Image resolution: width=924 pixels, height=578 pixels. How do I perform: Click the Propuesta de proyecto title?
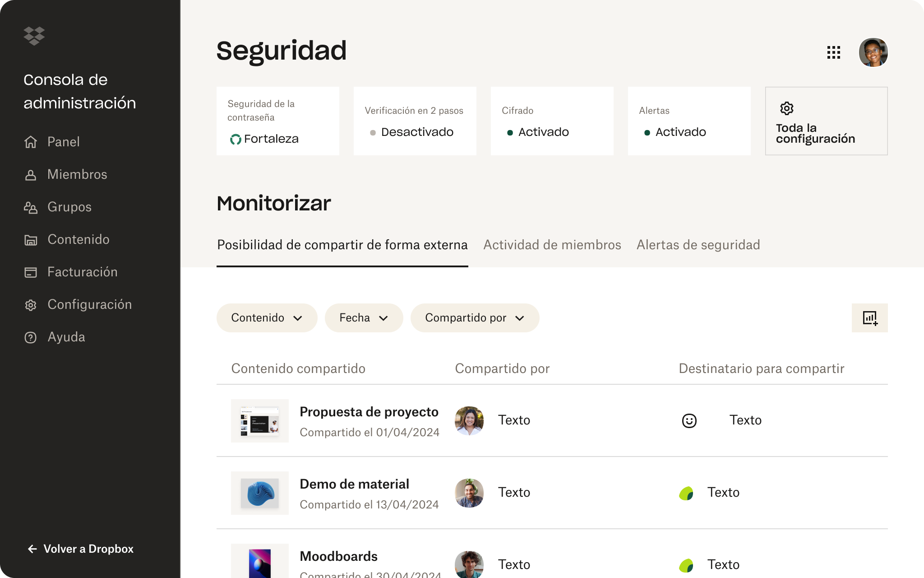click(369, 412)
